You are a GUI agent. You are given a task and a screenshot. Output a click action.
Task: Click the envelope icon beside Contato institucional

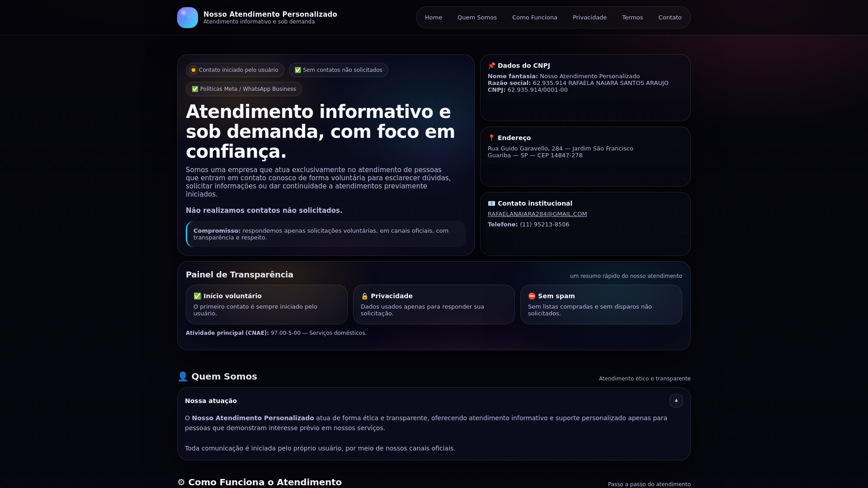click(x=491, y=204)
